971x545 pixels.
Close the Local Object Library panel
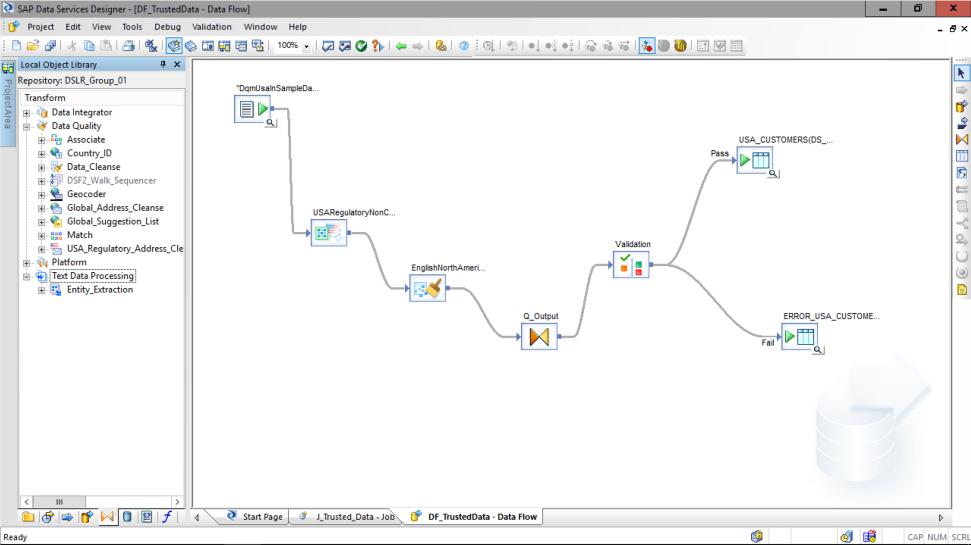point(177,64)
